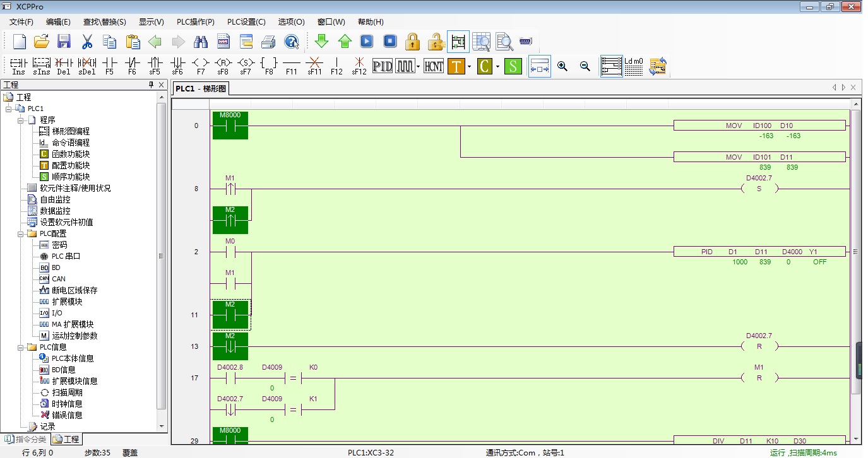Viewport: 868px width, 458px height.
Task: Open the dropdown arrow beside T block
Action: 470,66
